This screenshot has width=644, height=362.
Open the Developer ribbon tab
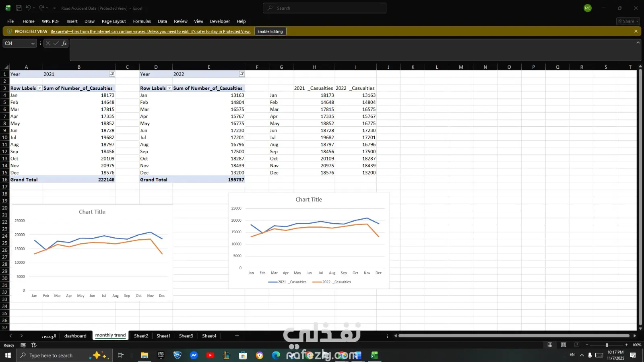click(220, 21)
